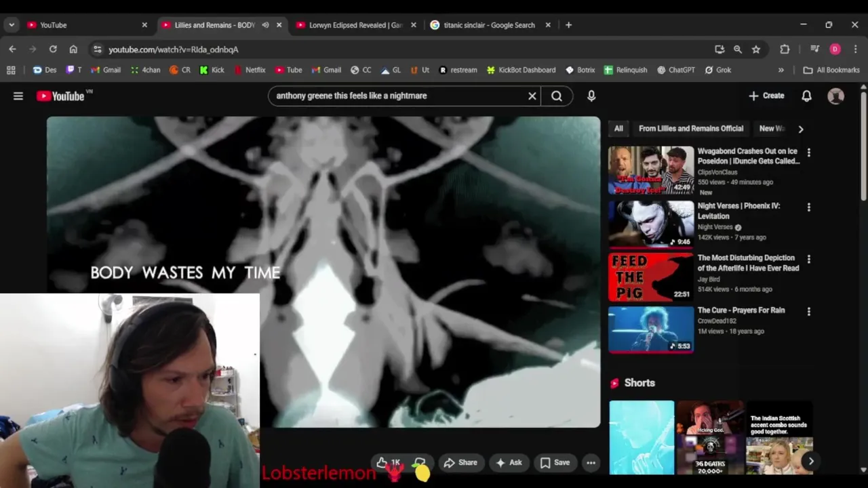The height and width of the screenshot is (488, 868).
Task: Open the KickBot Dashboard bookmark
Action: click(521, 70)
